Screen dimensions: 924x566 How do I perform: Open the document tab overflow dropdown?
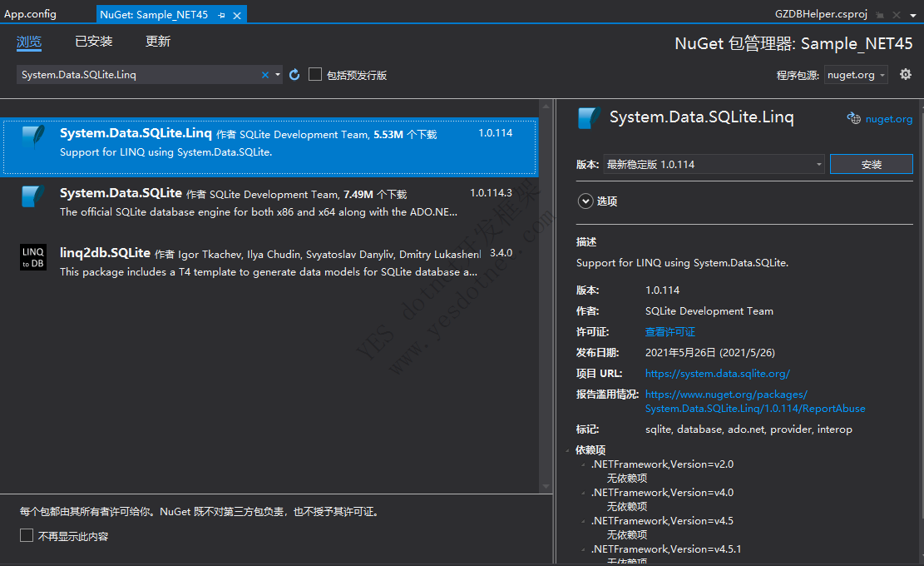click(x=913, y=16)
